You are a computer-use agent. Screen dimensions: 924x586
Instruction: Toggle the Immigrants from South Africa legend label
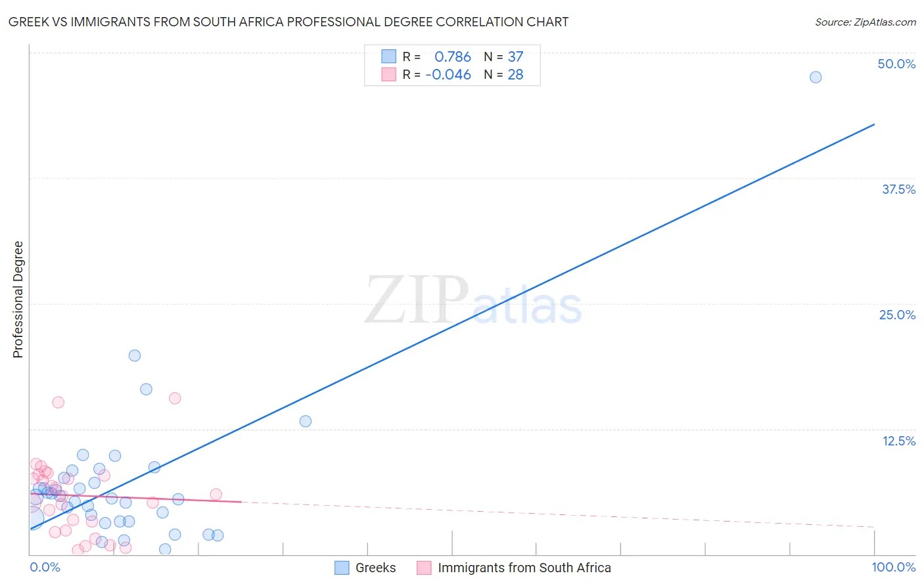point(524,568)
